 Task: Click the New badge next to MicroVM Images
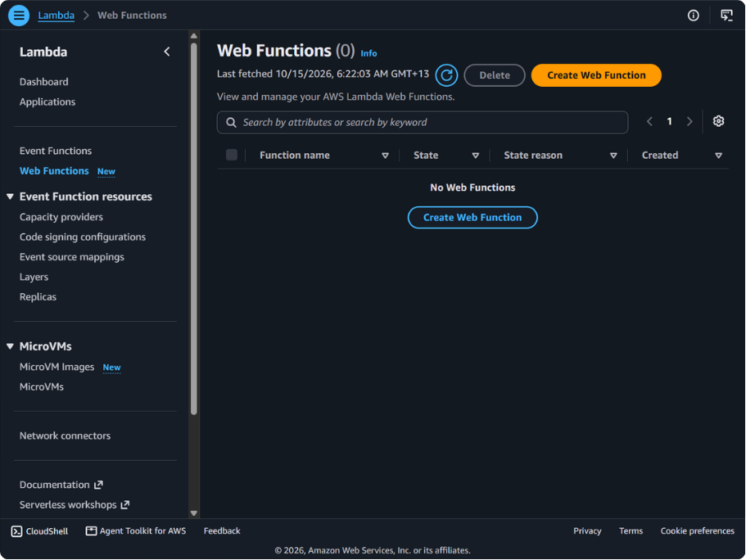112,368
